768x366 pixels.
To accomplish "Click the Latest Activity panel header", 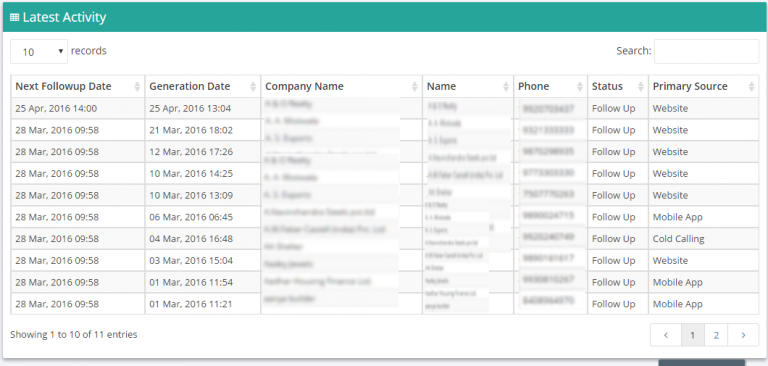I will point(384,17).
